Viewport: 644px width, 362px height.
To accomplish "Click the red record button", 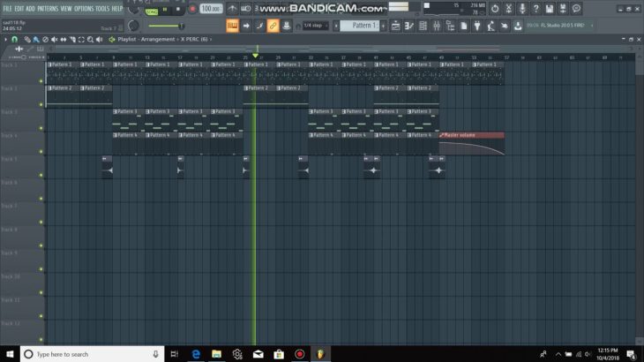I will (191, 9).
